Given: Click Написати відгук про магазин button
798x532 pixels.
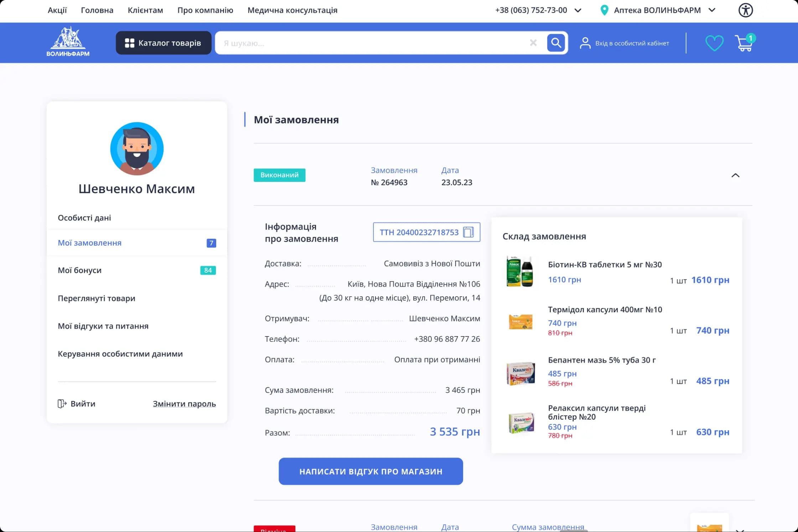Looking at the screenshot, I should pos(371,471).
